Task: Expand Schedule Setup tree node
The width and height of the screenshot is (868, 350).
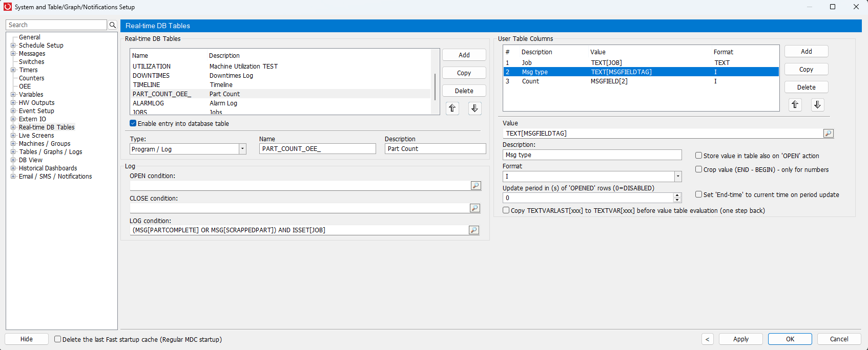Action: coord(13,46)
